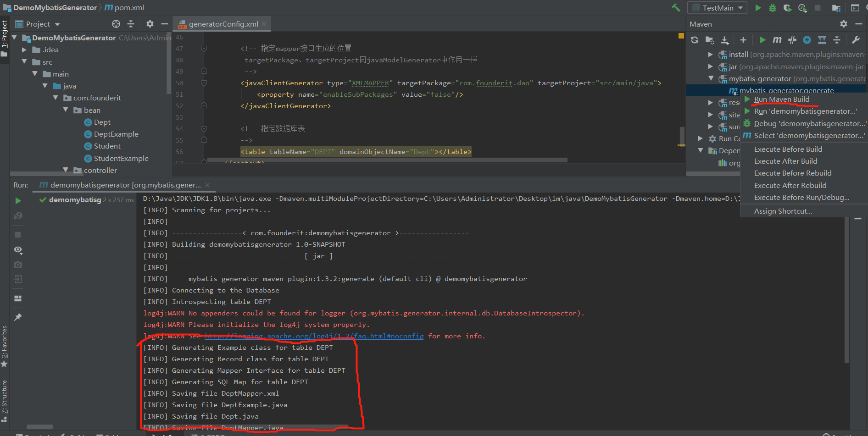Collapse the com.founderit package
The width and height of the screenshot is (868, 436).
55,98
